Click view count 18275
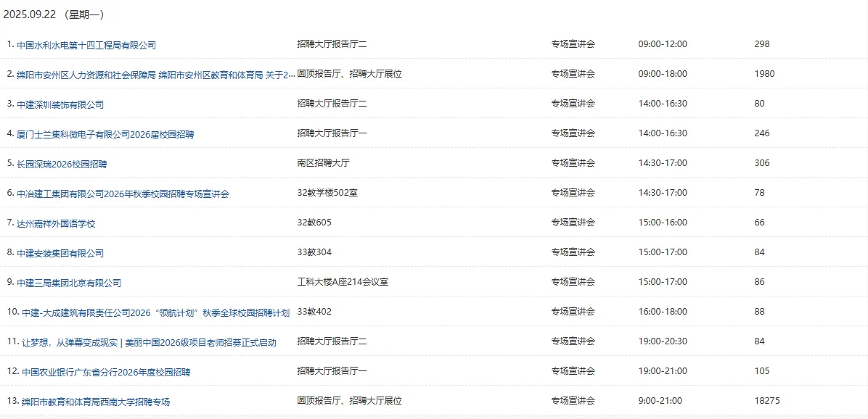Image resolution: width=868 pixels, height=419 pixels. (x=767, y=401)
